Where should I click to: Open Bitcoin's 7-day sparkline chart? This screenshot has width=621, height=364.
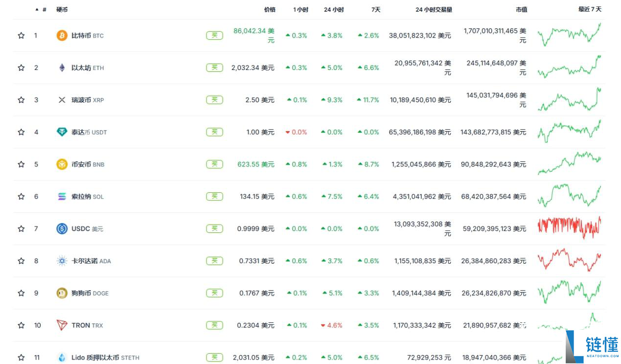click(570, 34)
